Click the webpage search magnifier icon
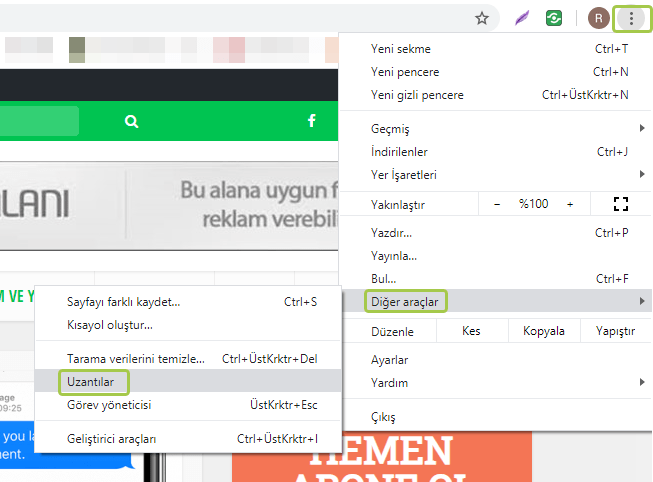The image size is (653, 482). (x=131, y=121)
